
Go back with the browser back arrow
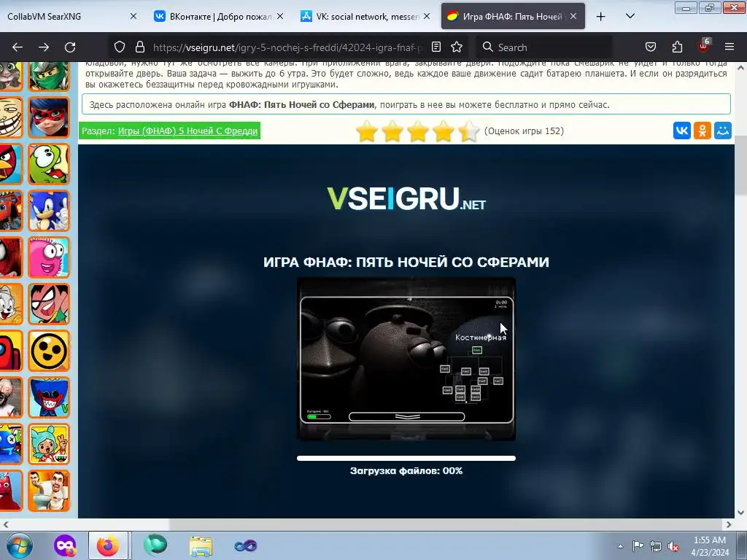(18, 47)
